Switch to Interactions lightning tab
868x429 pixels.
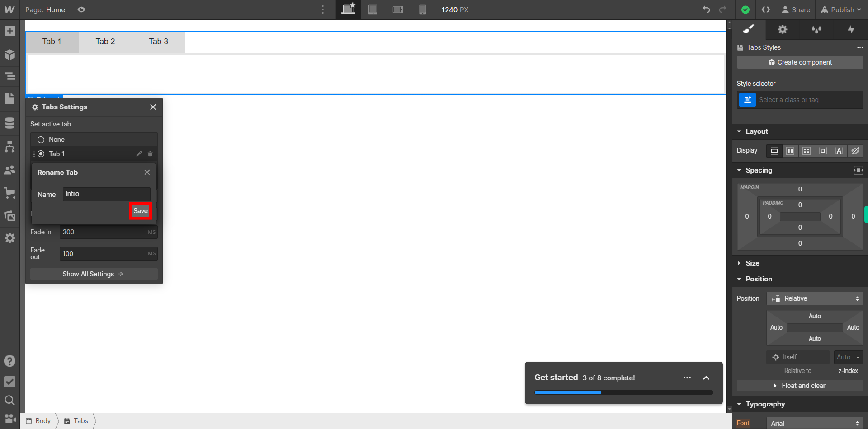click(x=851, y=29)
